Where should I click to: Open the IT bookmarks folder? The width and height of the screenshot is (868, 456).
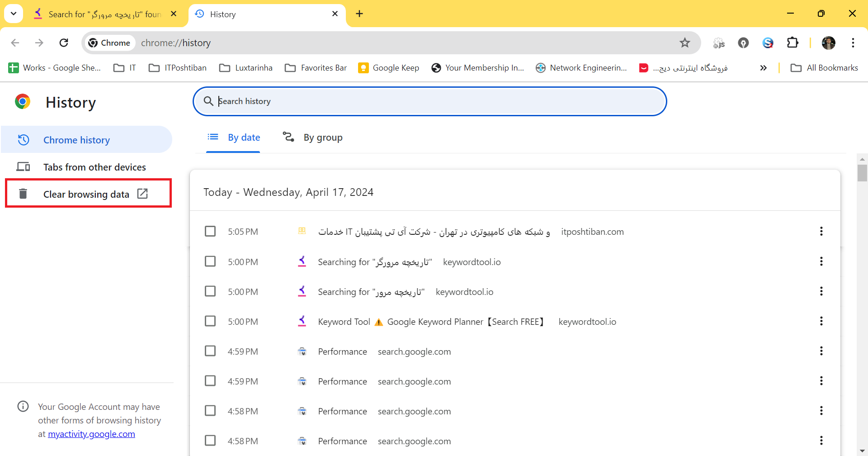coord(125,68)
